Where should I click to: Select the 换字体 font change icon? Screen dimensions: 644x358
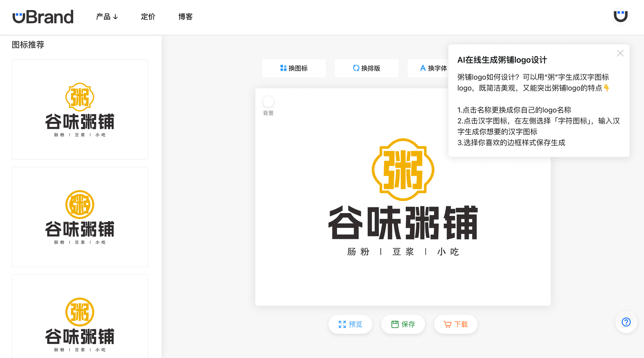coord(423,68)
